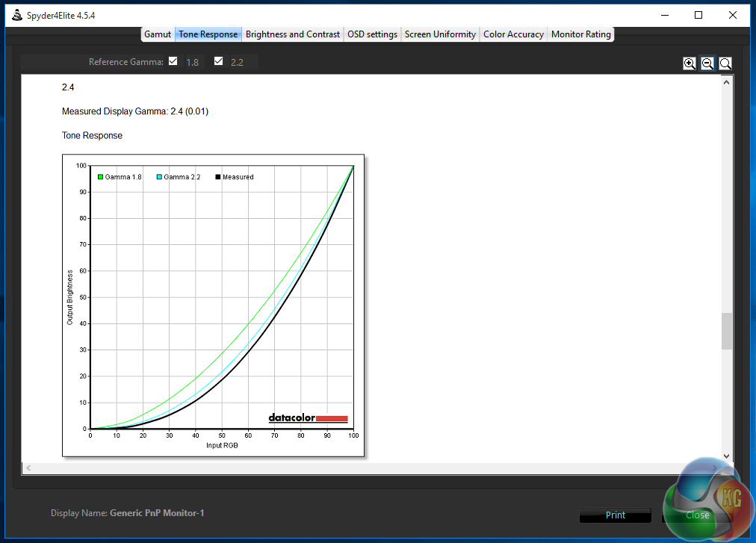The height and width of the screenshot is (543, 756).
Task: Click the black Measured legend marker
Action: pos(217,177)
